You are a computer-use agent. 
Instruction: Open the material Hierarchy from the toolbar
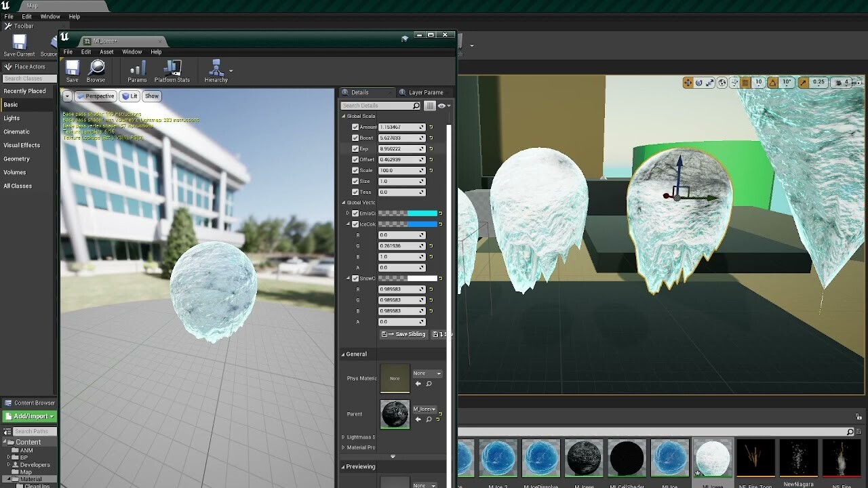[217, 70]
